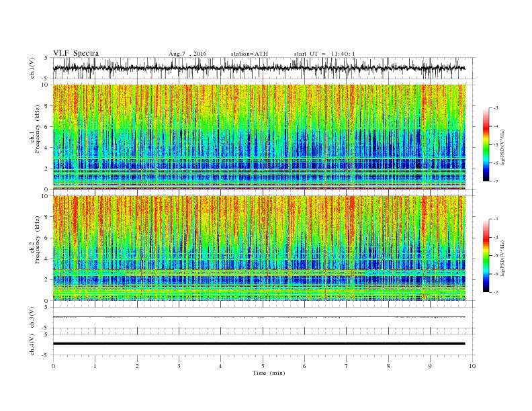532x411 pixels.
Task: Click the time axis tick label "7"
Action: click(x=347, y=366)
